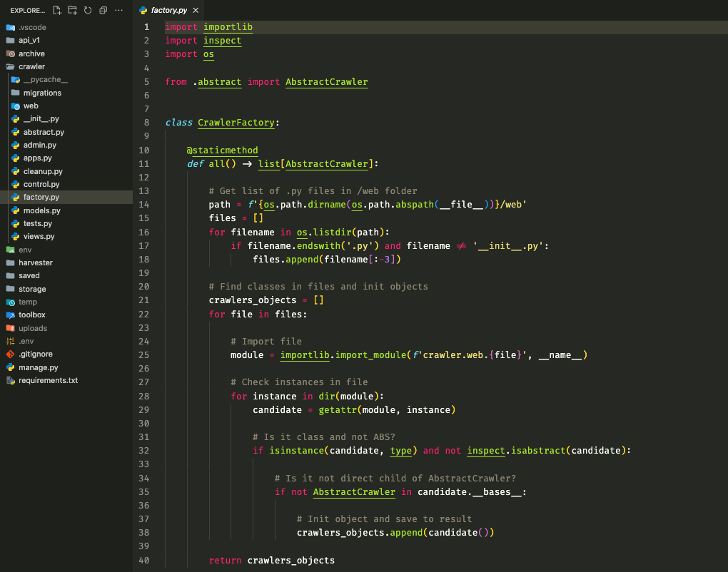Viewport: 728px width, 572px height.
Task: Click the abstract module name on line 5
Action: pos(220,81)
